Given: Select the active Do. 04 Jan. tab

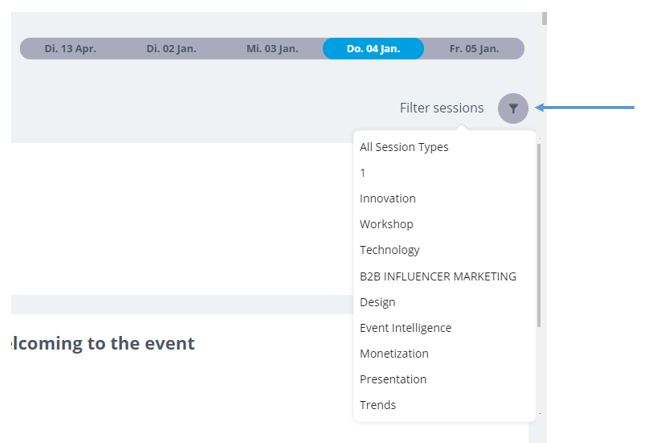Looking at the screenshot, I should click(373, 48).
